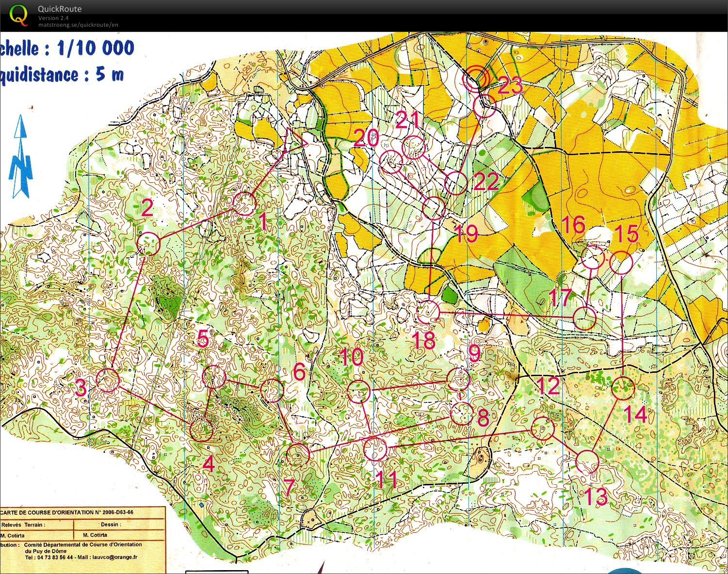This screenshot has height=574, width=728.
Task: Click the "Version 2.4" label
Action: (x=53, y=18)
